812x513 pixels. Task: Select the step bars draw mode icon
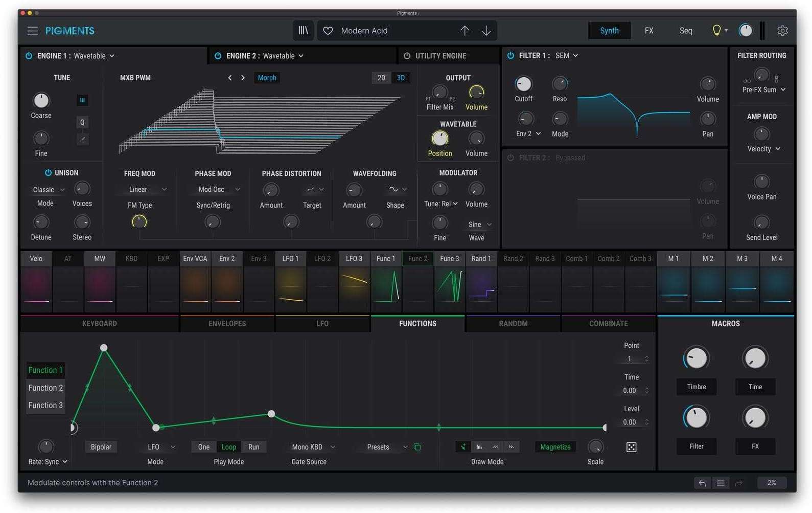[x=479, y=447]
